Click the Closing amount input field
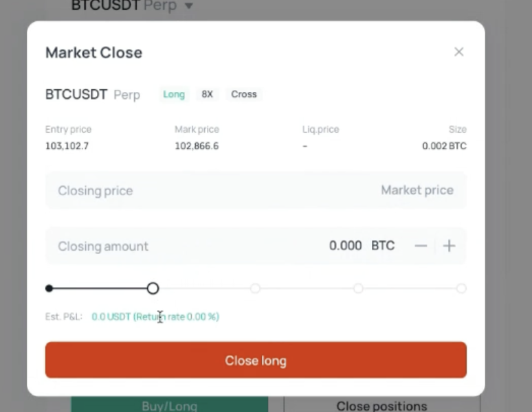The width and height of the screenshot is (532, 412). click(x=256, y=246)
